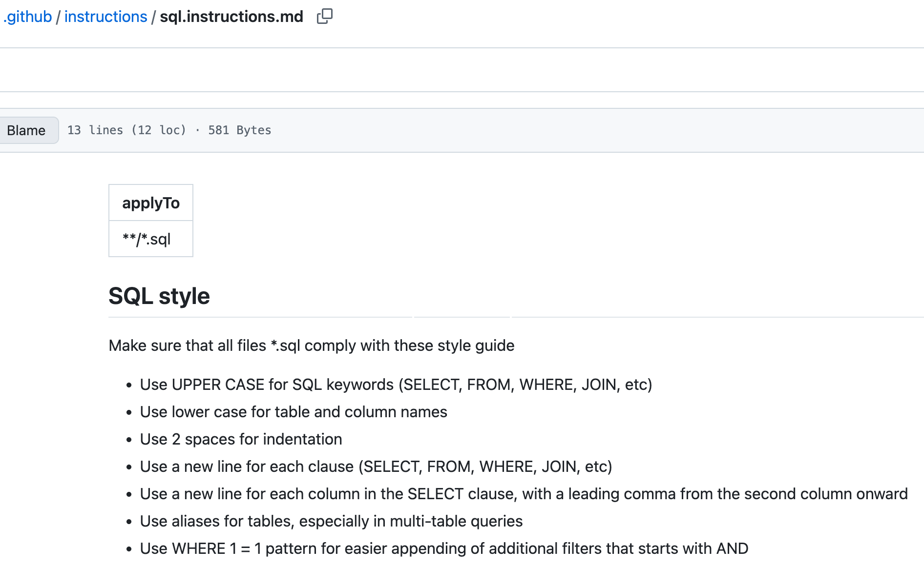Click the slash separator after .github
Image resolution: width=924 pixels, height=568 pixels.
(58, 17)
